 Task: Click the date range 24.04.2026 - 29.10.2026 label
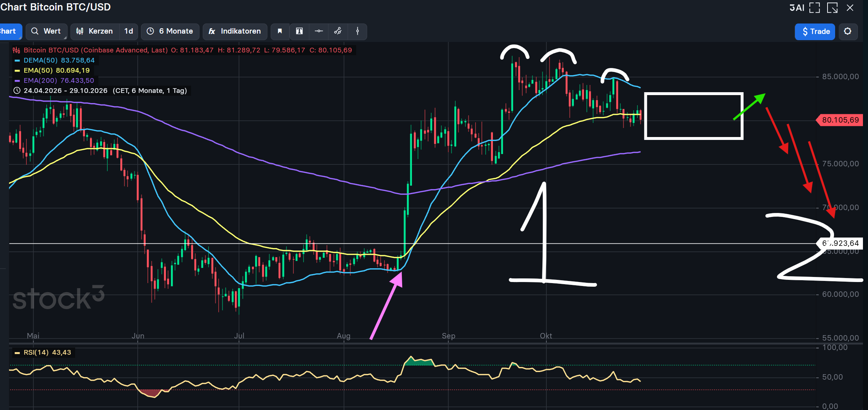pyautogui.click(x=65, y=91)
